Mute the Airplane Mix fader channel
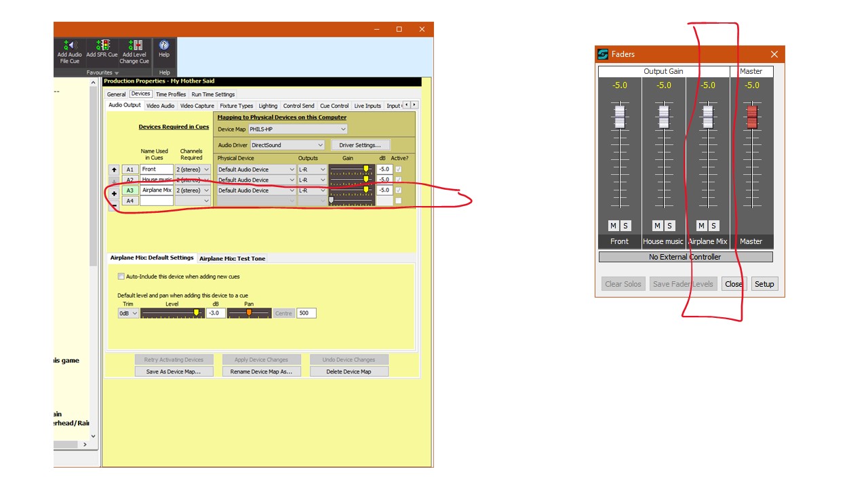 point(701,226)
